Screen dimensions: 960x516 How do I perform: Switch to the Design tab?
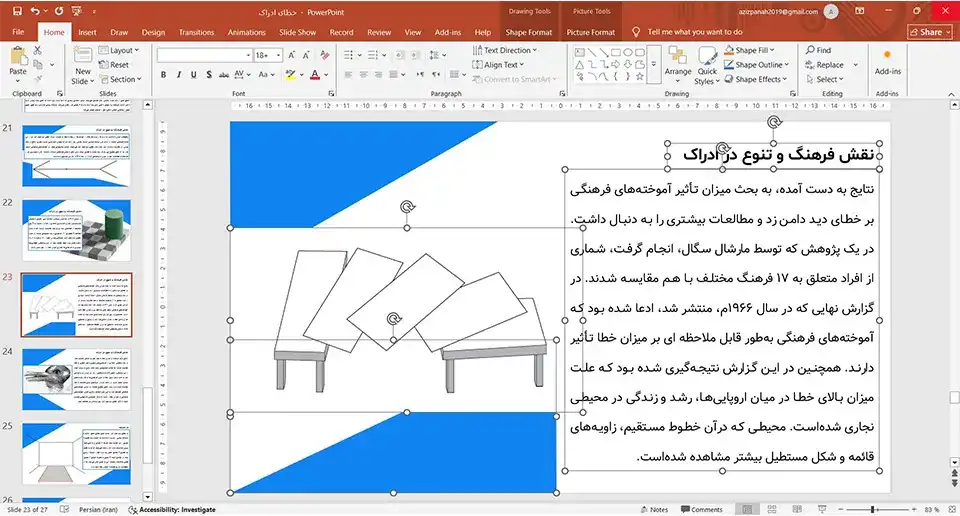153,32
